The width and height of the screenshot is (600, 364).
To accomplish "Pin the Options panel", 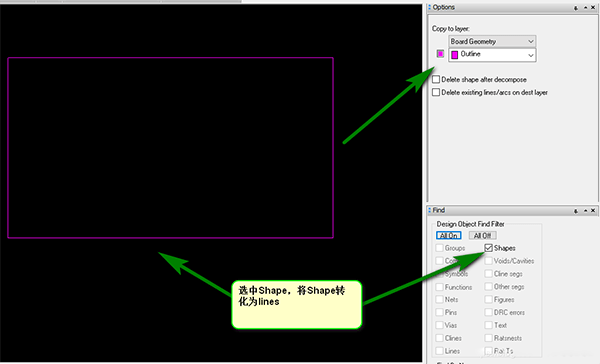I will click(x=576, y=8).
